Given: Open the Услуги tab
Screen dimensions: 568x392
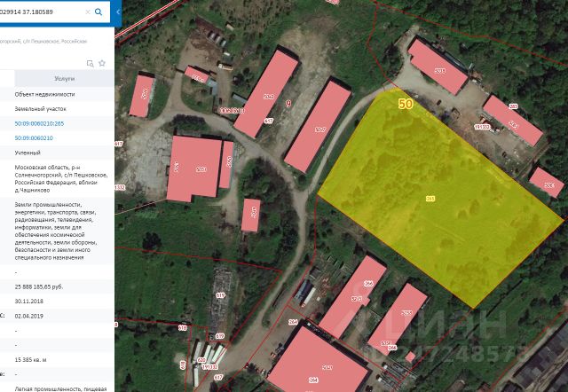Looking at the screenshot, I should click(64, 79).
